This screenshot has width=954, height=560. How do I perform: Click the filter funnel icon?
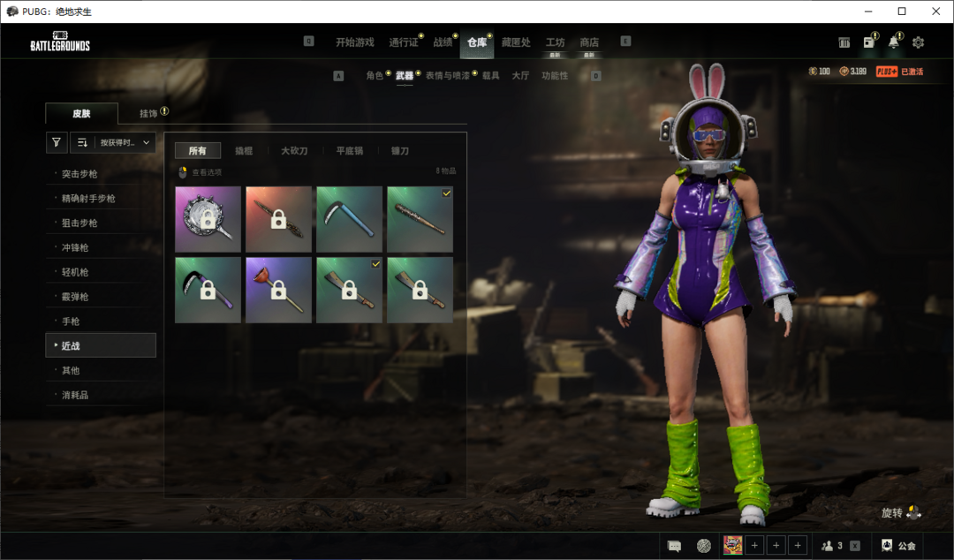56,142
